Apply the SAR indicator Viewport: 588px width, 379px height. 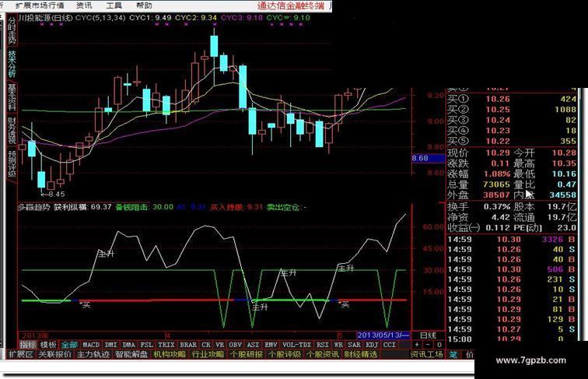354,345
